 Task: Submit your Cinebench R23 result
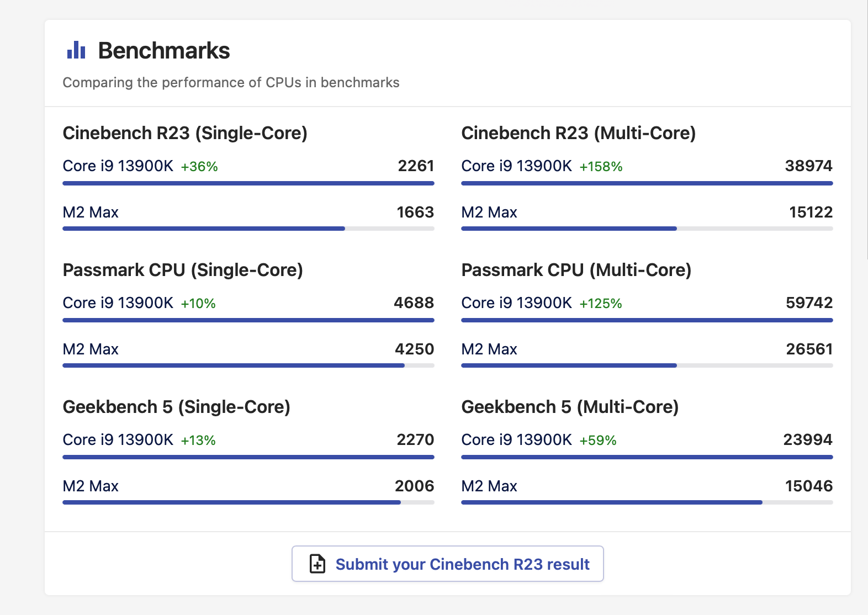click(447, 564)
